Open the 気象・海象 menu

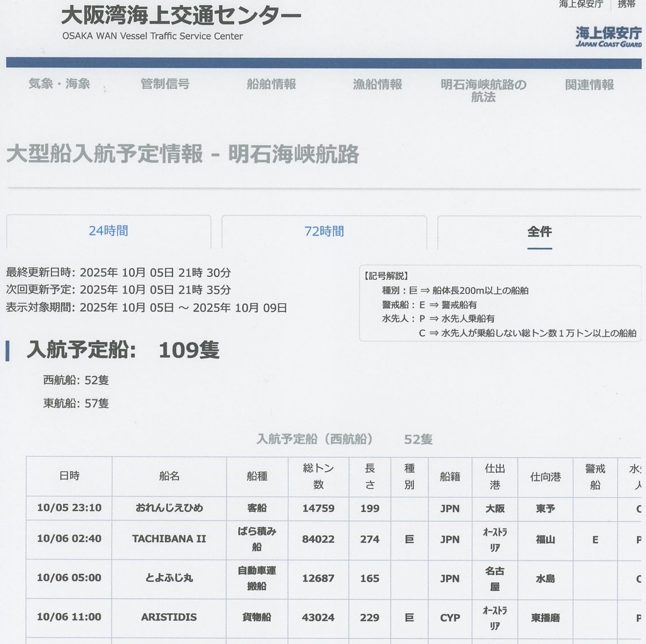60,84
